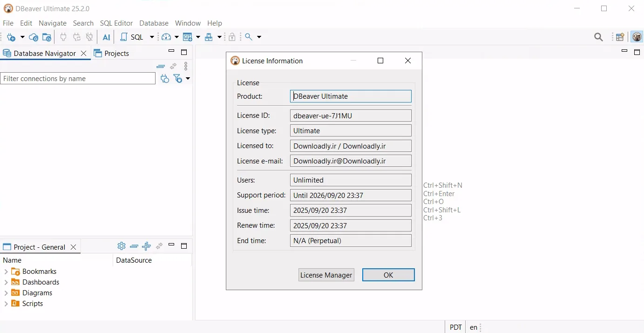Click the blue plus icon in Project panel
Screen dimensions: 644x333
[147, 246]
